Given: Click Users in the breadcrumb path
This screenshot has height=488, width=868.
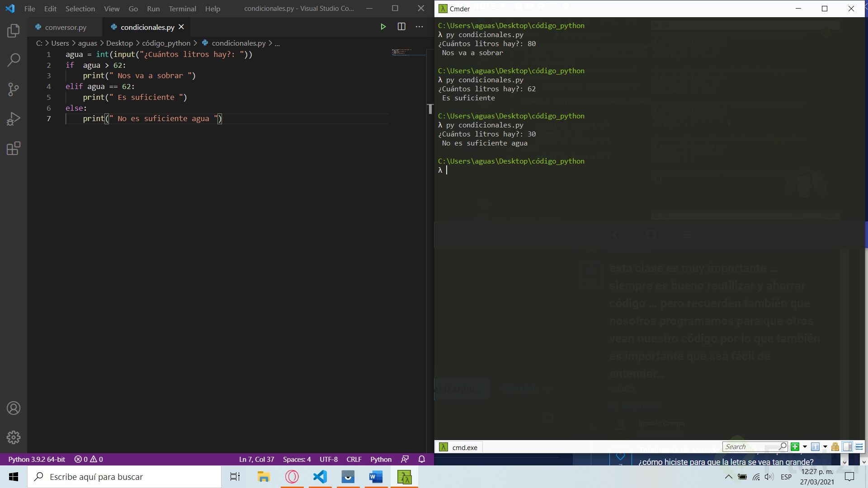Looking at the screenshot, I should pos(60,43).
